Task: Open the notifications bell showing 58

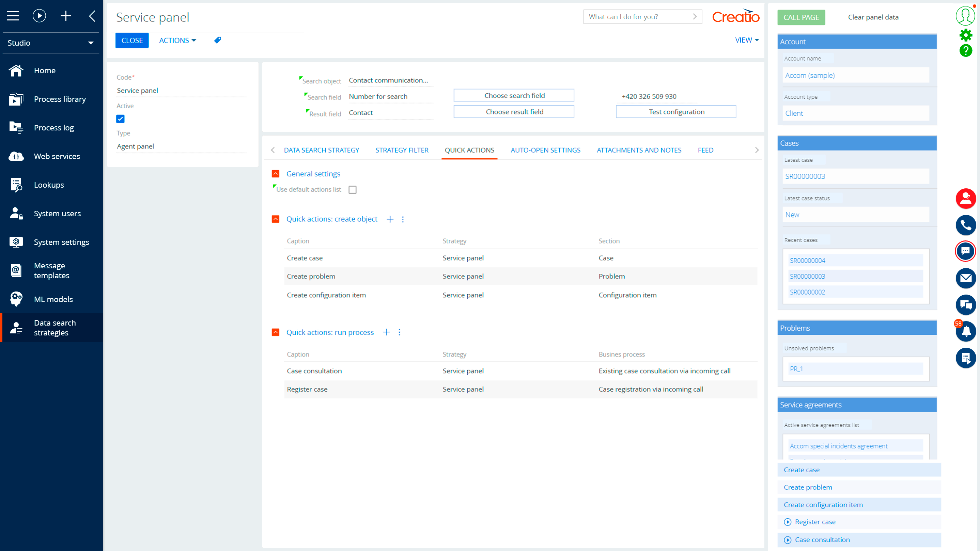Action: (966, 331)
